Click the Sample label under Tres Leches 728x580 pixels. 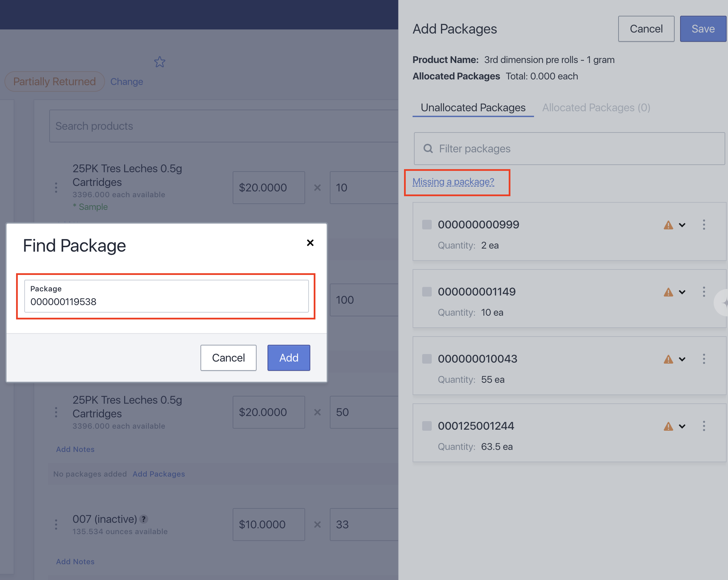(x=90, y=207)
